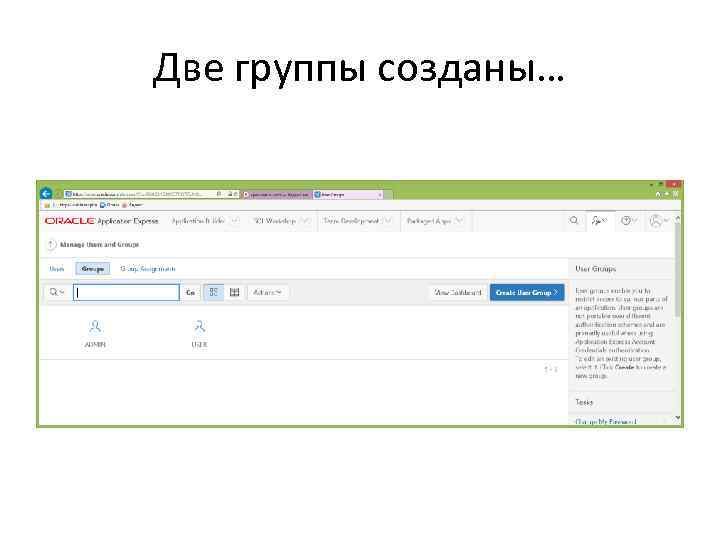720x540 pixels.
Task: Switch to the Group Assignments tab
Action: [x=148, y=269]
